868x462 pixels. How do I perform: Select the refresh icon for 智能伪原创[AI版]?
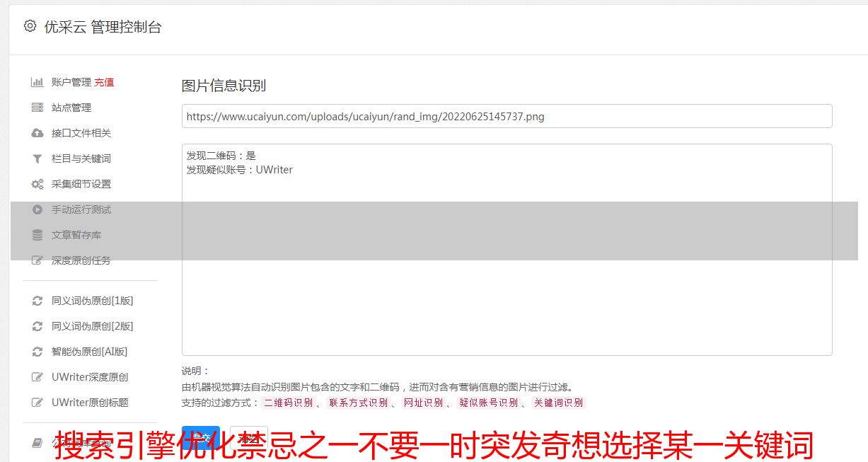[37, 352]
